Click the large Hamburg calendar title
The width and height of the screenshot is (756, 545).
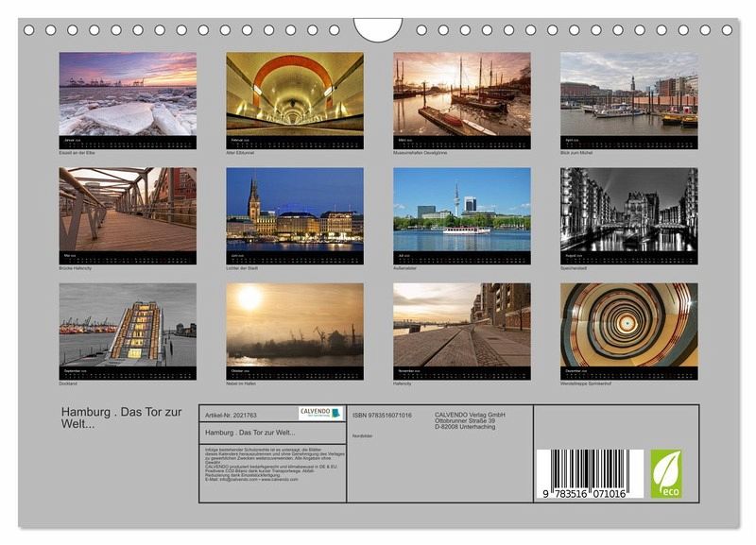123,417
